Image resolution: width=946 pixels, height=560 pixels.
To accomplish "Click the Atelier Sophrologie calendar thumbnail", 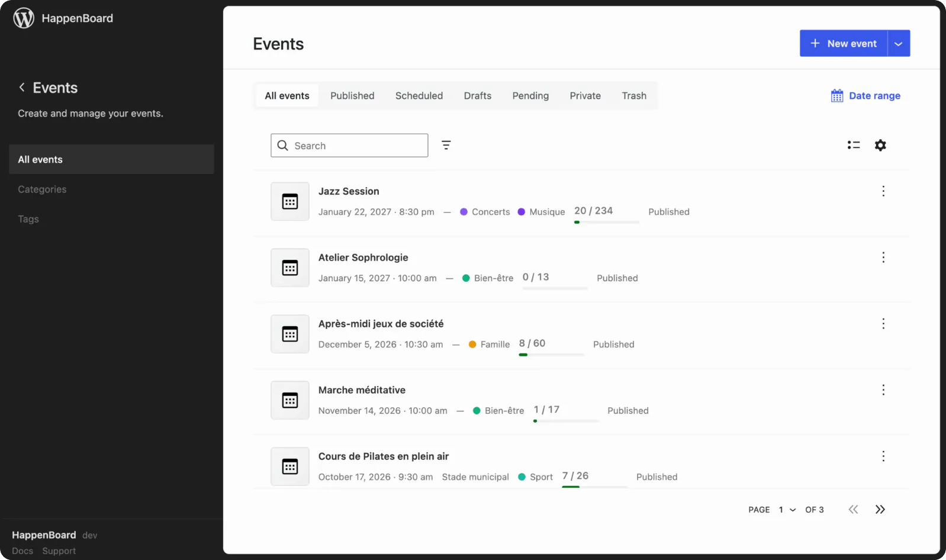I will point(290,268).
